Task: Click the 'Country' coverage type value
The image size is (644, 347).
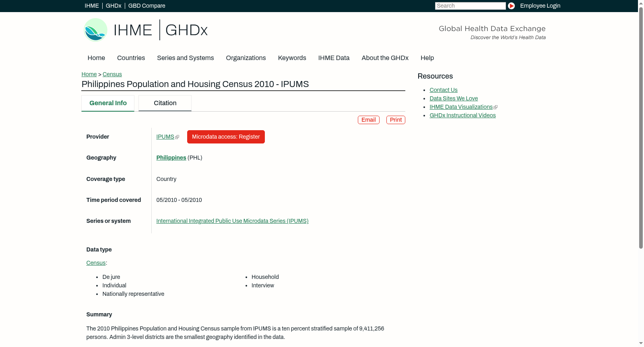Action: point(166,179)
